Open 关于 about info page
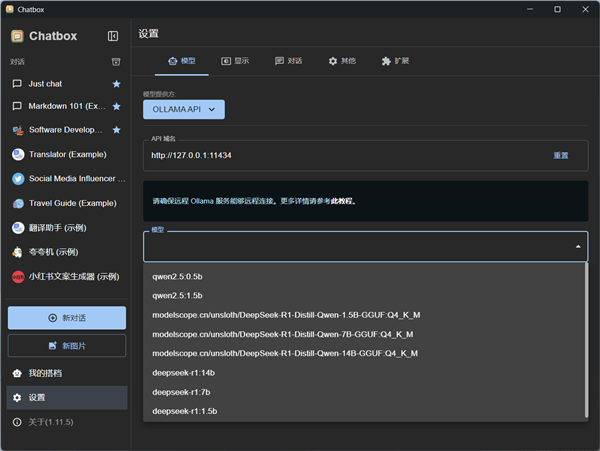The height and width of the screenshot is (451, 600). pyautogui.click(x=50, y=423)
